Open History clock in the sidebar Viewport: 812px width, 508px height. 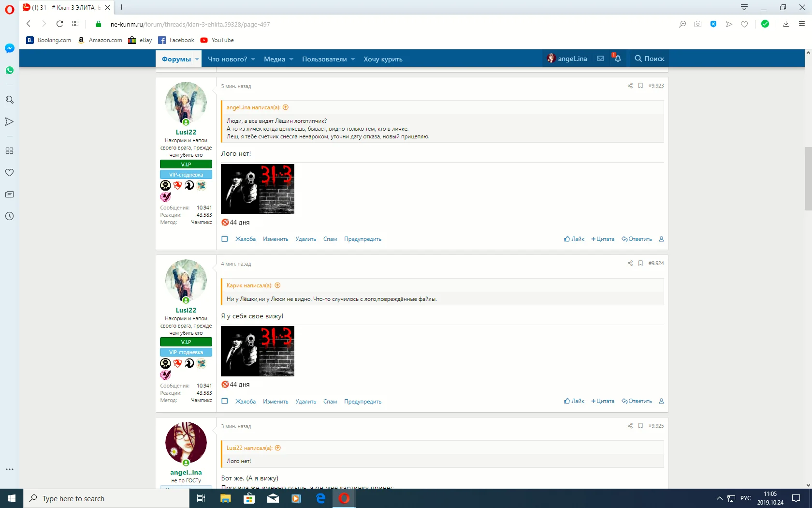9,216
